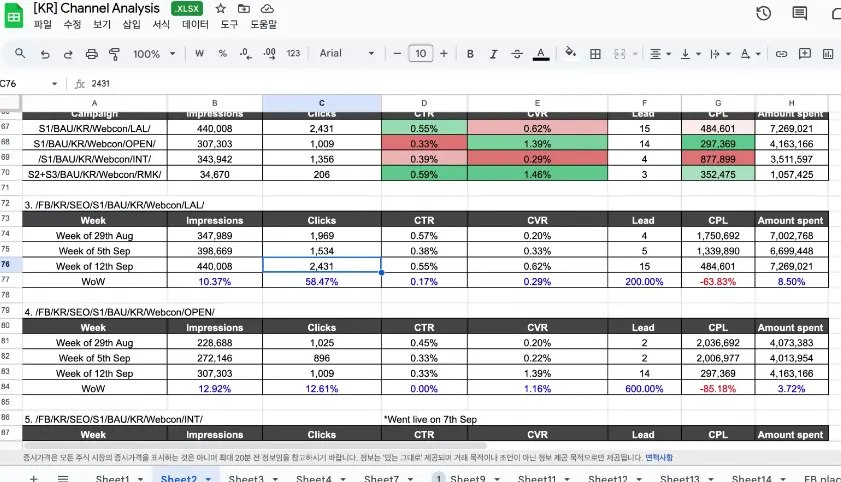Insert a link
Image resolution: width=841 pixels, height=482 pixels.
coord(781,54)
